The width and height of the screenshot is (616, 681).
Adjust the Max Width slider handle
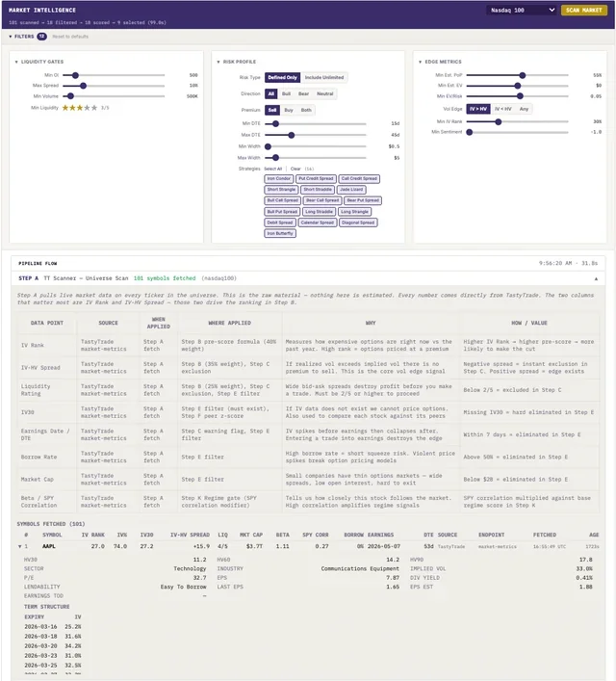pyautogui.click(x=275, y=158)
